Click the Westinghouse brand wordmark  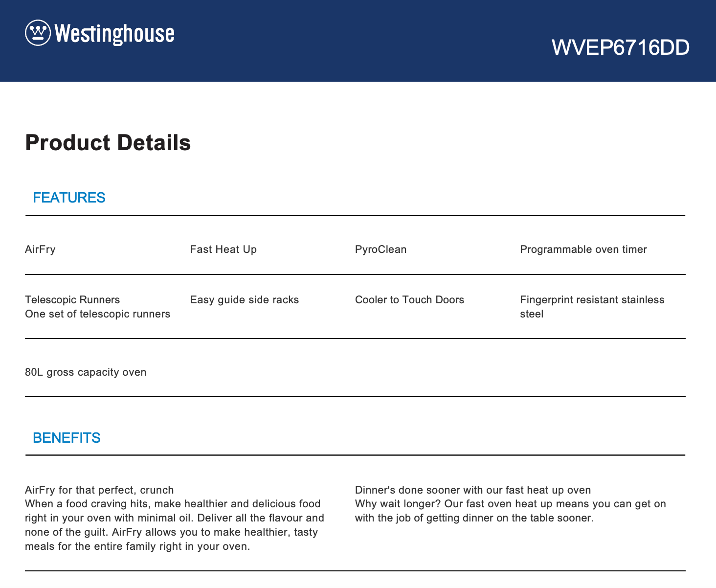point(114,34)
